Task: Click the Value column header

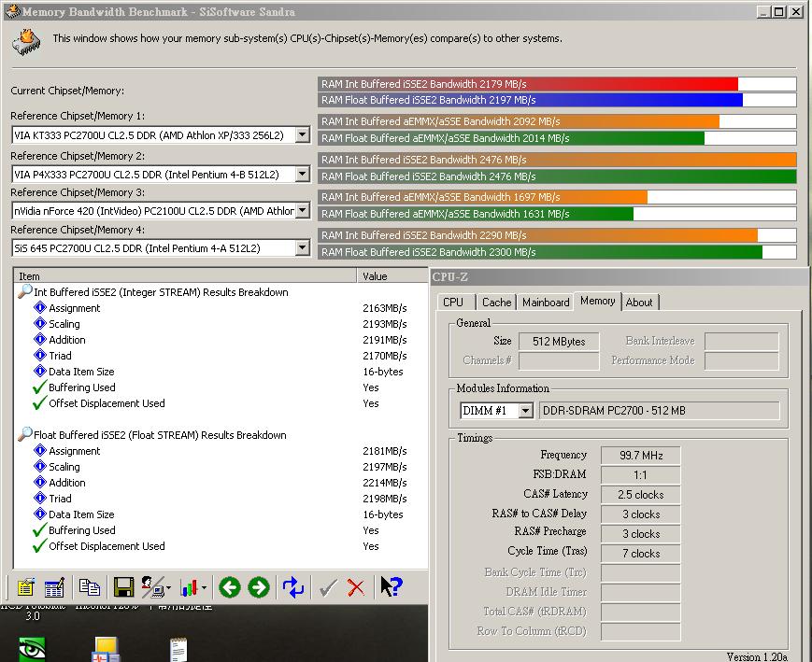Action: [x=392, y=275]
